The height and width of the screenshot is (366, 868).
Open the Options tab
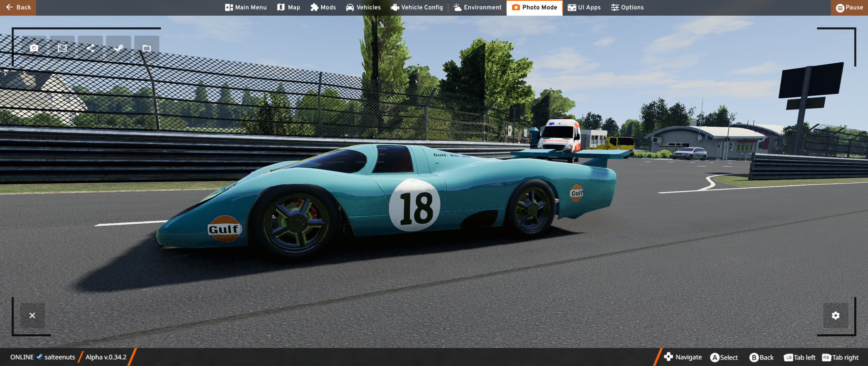click(x=627, y=7)
